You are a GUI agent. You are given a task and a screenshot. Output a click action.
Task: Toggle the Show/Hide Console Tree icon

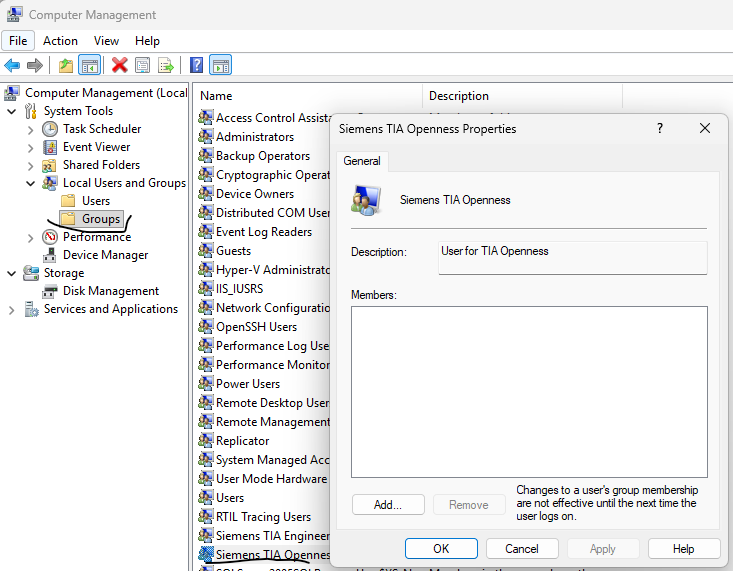[x=89, y=65]
